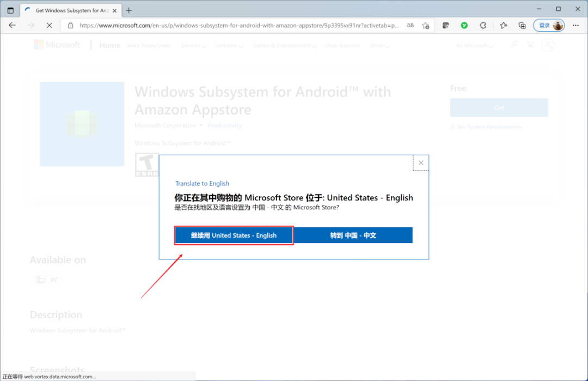Viewport: 588px width, 381px height.
Task: Open Shop Business menu item
Action: [x=342, y=45]
